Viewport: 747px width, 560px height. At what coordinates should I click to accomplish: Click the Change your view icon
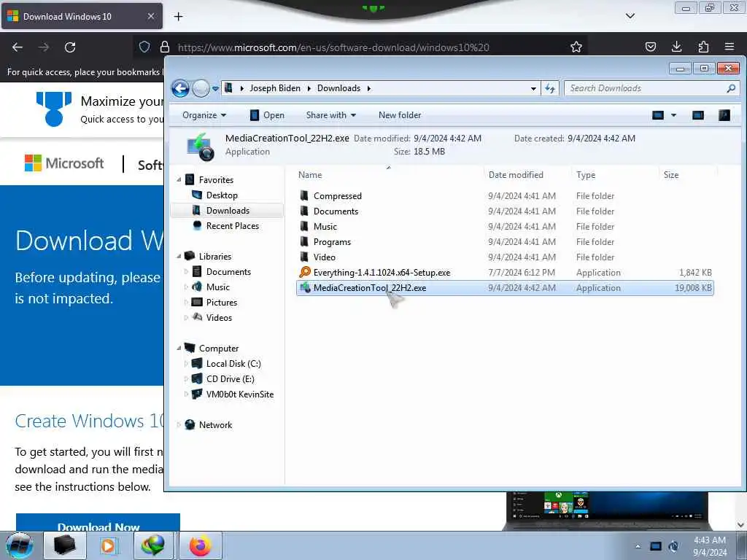658,115
